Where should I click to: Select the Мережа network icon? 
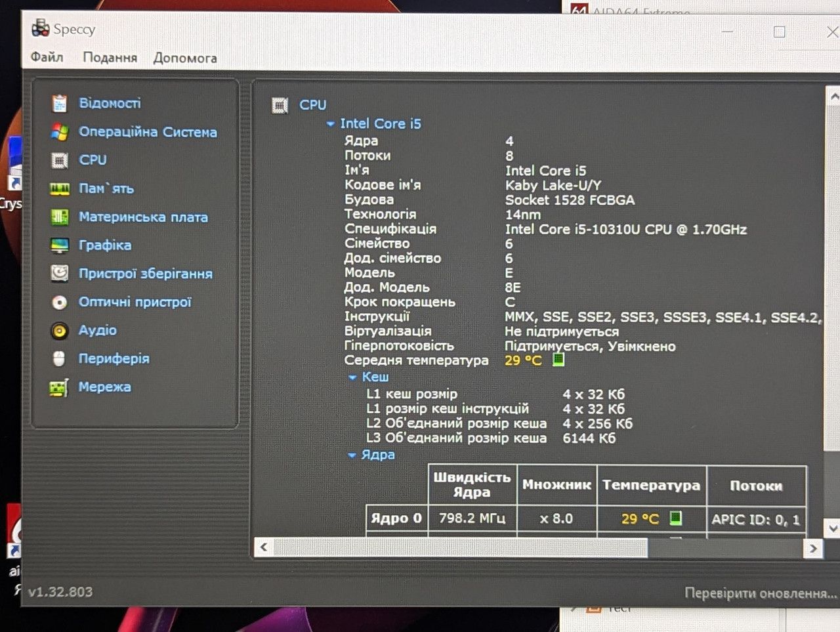tap(58, 388)
